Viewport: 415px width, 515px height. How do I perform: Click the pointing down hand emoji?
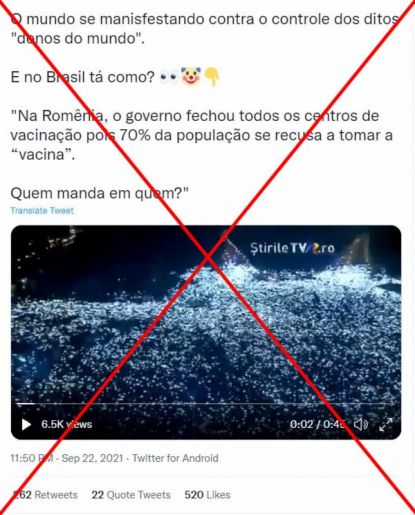(x=212, y=77)
